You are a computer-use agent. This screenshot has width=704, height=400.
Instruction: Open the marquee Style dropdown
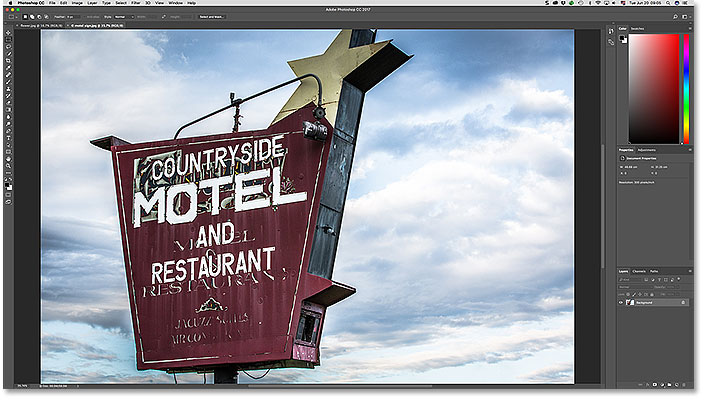click(x=124, y=17)
